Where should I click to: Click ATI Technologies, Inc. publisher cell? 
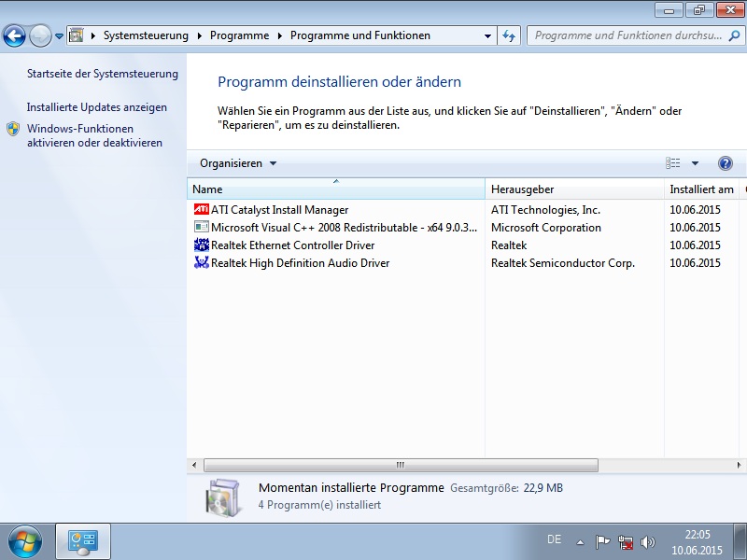tap(545, 210)
